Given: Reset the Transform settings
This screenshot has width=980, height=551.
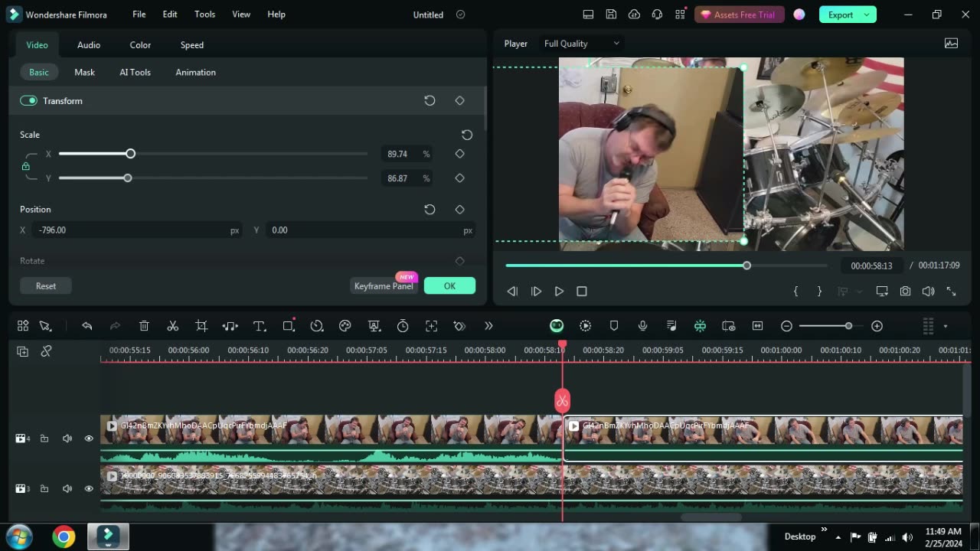Looking at the screenshot, I should point(430,101).
